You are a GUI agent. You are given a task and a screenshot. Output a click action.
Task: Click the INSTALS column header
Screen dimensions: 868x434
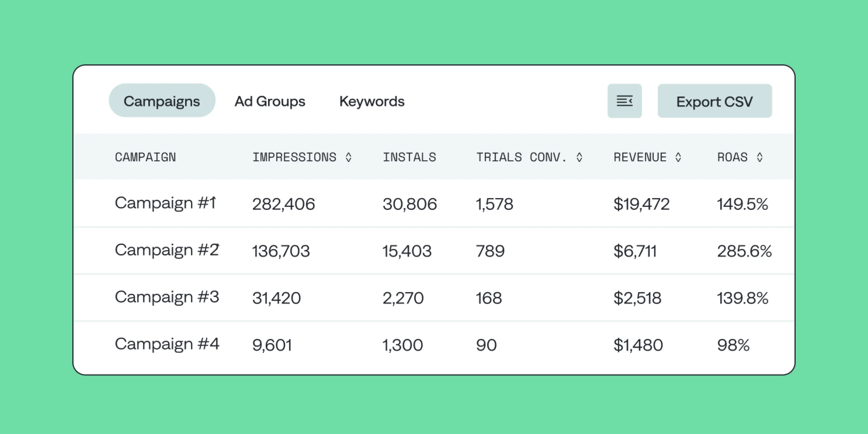pyautogui.click(x=410, y=157)
